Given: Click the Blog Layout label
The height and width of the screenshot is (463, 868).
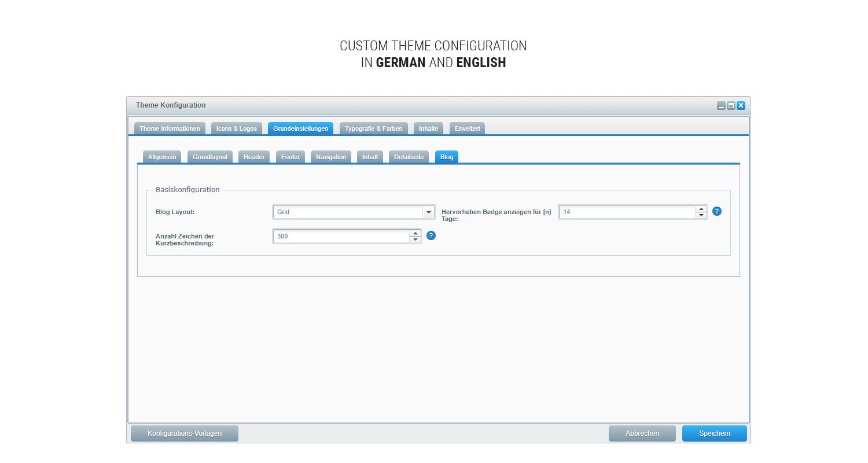Looking at the screenshot, I should point(175,212).
